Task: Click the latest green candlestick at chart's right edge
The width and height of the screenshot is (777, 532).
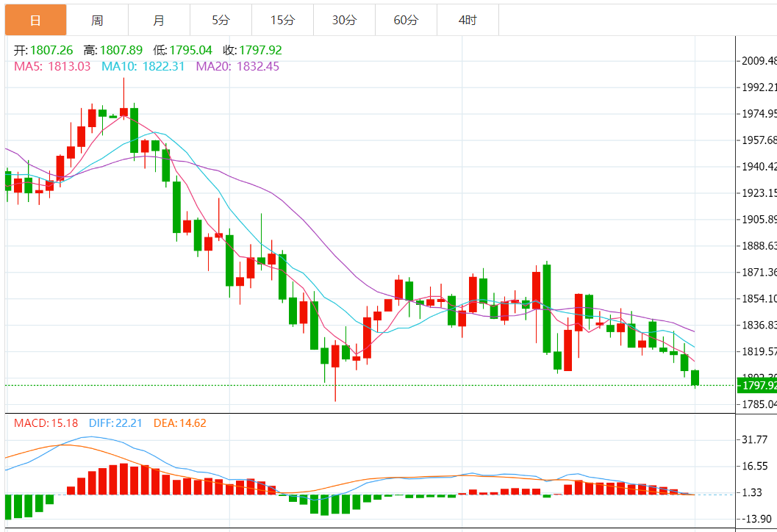Action: [x=695, y=378]
